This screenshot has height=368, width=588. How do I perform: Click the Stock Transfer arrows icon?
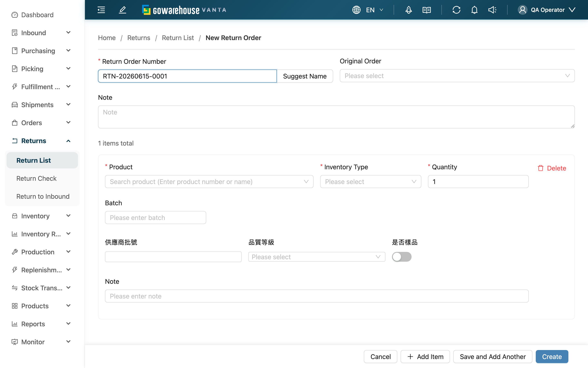(x=14, y=288)
